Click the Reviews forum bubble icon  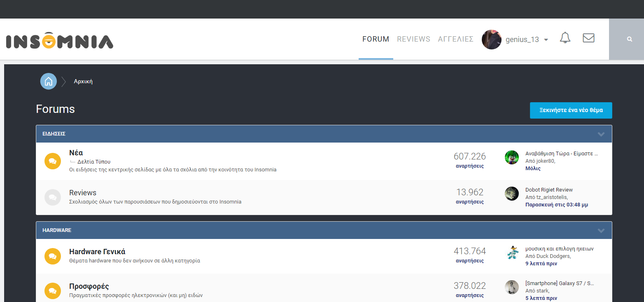(x=53, y=197)
